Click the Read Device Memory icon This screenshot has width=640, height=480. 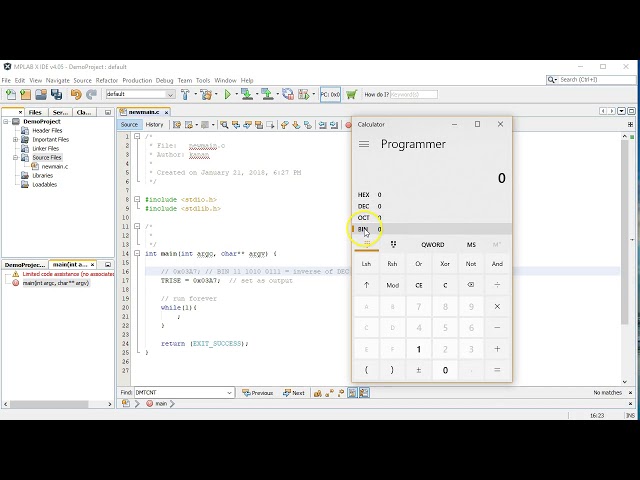[x=267, y=95]
